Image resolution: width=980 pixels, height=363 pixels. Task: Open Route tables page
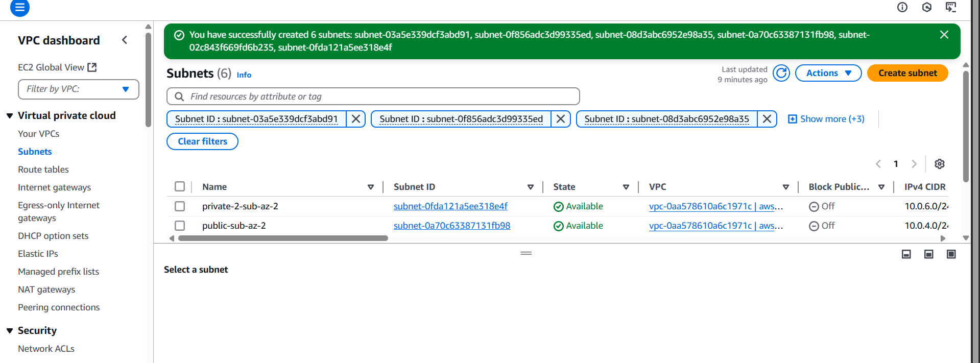point(43,170)
